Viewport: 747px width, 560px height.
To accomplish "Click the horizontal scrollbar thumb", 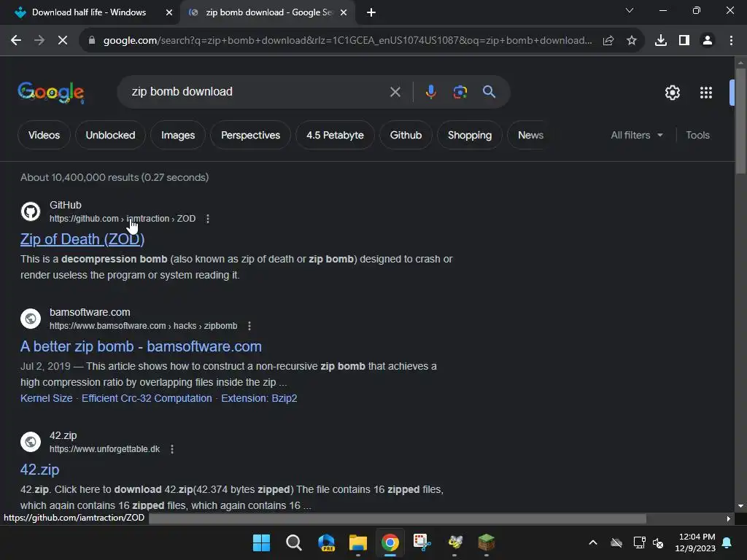I will point(398,518).
